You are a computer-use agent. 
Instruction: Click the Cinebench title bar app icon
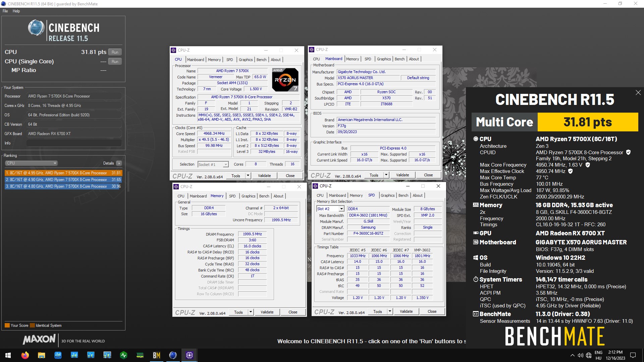point(4,4)
